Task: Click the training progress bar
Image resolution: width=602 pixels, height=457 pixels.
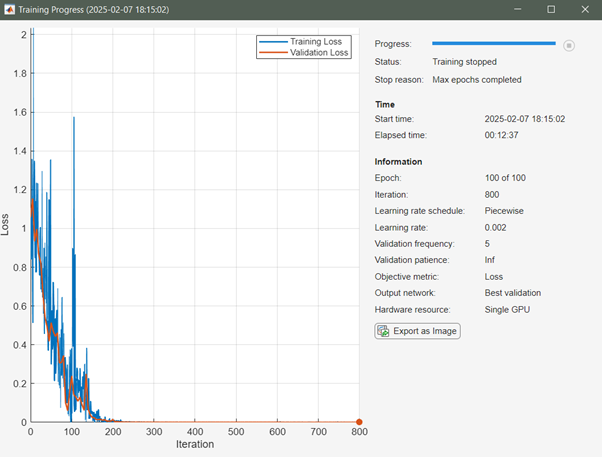Action: tap(493, 43)
